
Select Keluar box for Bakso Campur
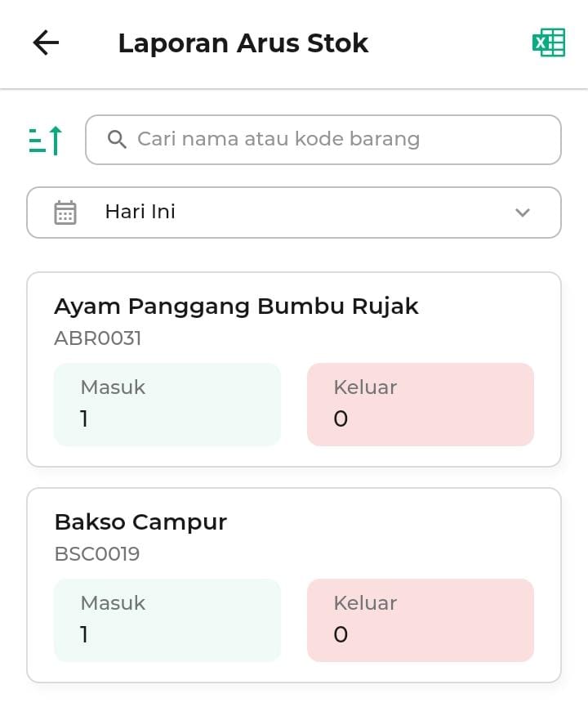(421, 620)
